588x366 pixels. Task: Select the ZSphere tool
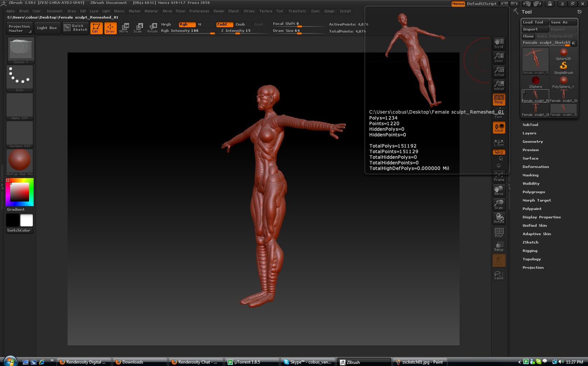pyautogui.click(x=535, y=82)
